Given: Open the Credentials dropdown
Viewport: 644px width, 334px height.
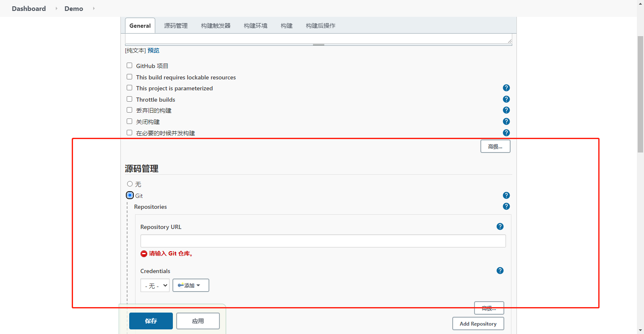Looking at the screenshot, I should [x=155, y=285].
